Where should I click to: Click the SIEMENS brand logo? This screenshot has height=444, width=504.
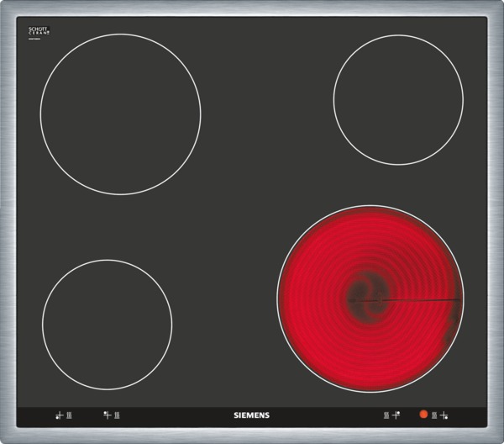(251, 415)
